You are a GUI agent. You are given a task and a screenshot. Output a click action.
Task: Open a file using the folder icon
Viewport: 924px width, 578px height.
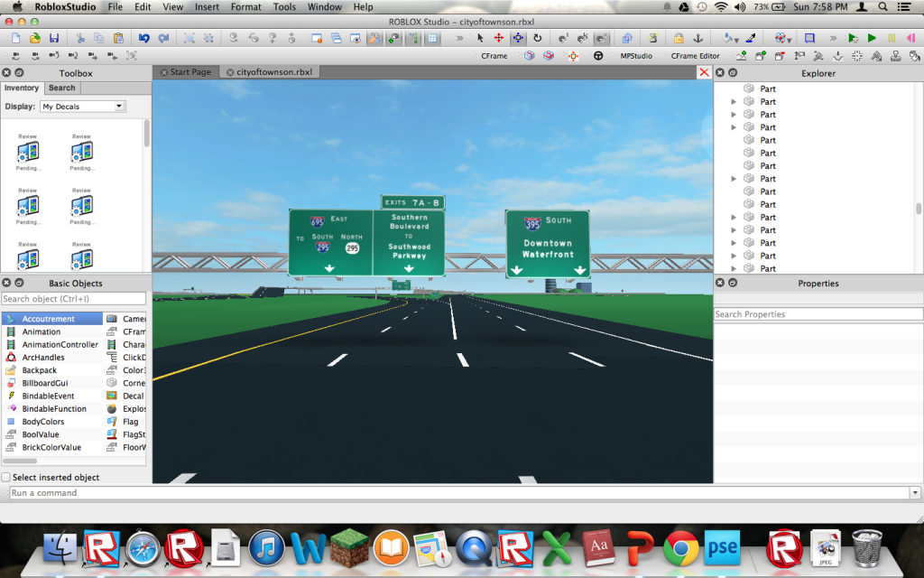click(35, 38)
